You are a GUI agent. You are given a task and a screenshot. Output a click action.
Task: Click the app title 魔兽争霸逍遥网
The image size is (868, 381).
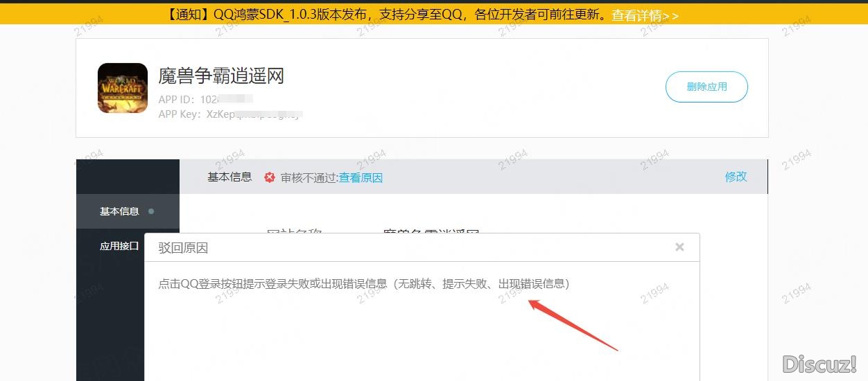(221, 76)
